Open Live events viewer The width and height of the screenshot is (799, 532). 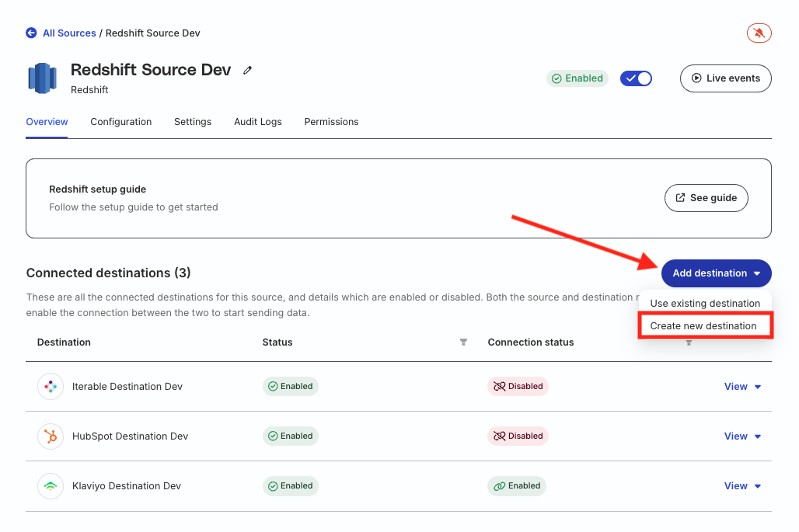click(725, 78)
